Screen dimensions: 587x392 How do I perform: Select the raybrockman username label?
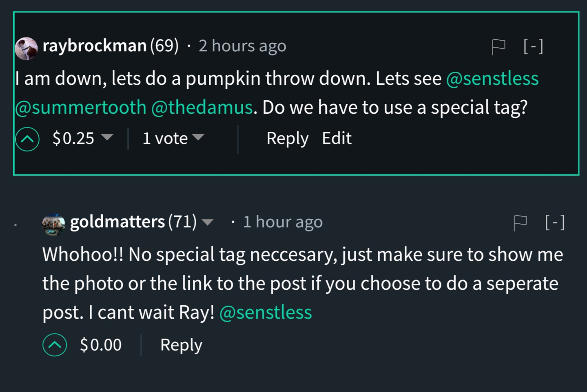click(x=95, y=46)
